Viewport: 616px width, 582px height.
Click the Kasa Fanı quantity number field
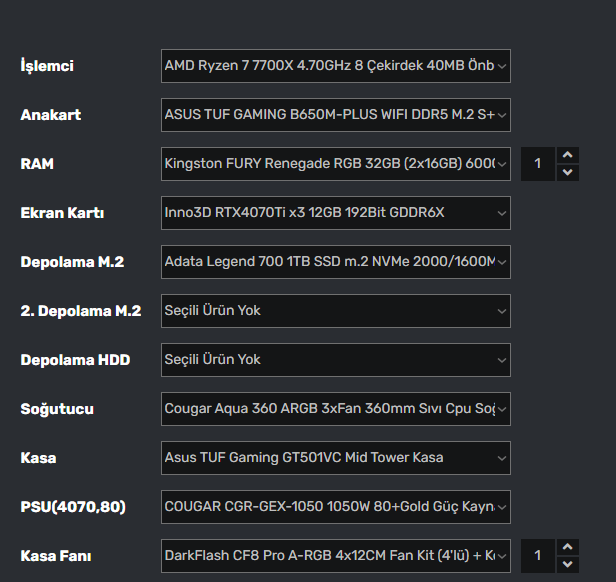pyautogui.click(x=538, y=556)
